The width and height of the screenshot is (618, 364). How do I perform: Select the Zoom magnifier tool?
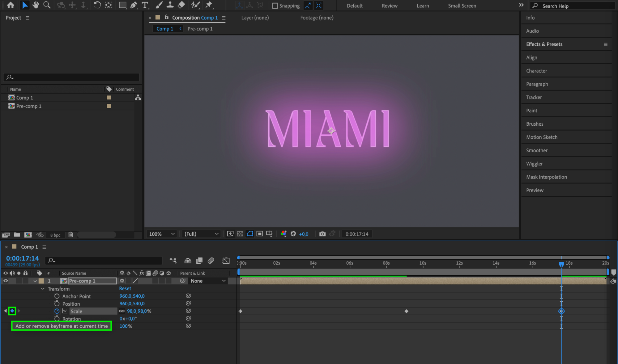pos(47,5)
